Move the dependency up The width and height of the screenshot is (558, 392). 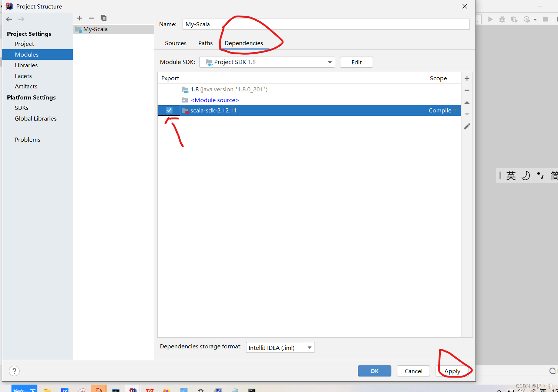tap(467, 102)
